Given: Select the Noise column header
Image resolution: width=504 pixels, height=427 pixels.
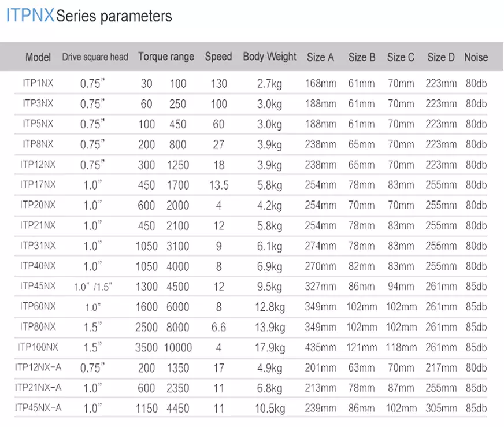Looking at the screenshot, I should tap(476, 57).
